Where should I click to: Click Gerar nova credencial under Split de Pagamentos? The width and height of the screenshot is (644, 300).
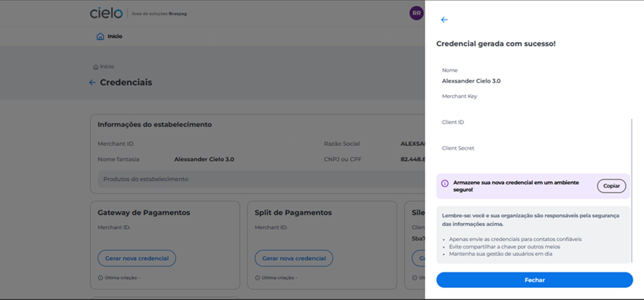(293, 258)
